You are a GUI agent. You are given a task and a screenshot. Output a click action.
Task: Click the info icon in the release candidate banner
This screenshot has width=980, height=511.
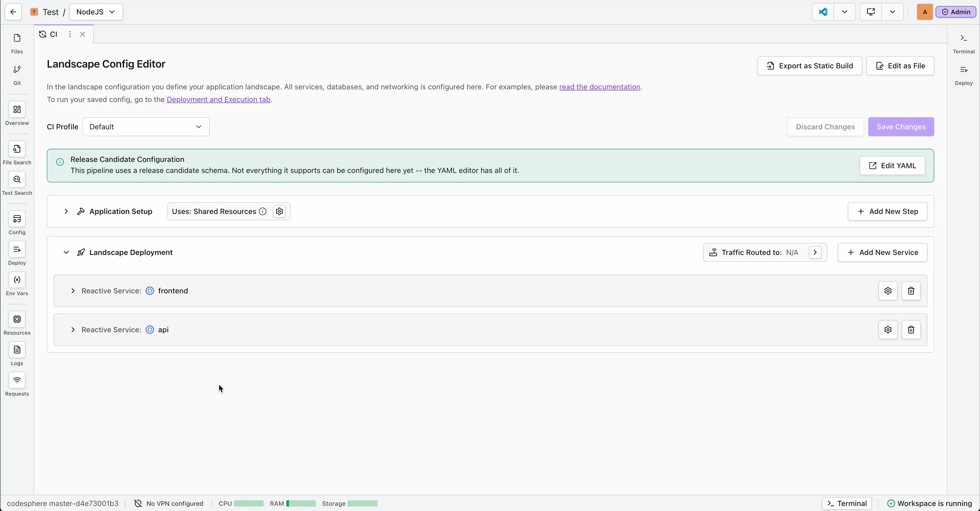pos(60,162)
